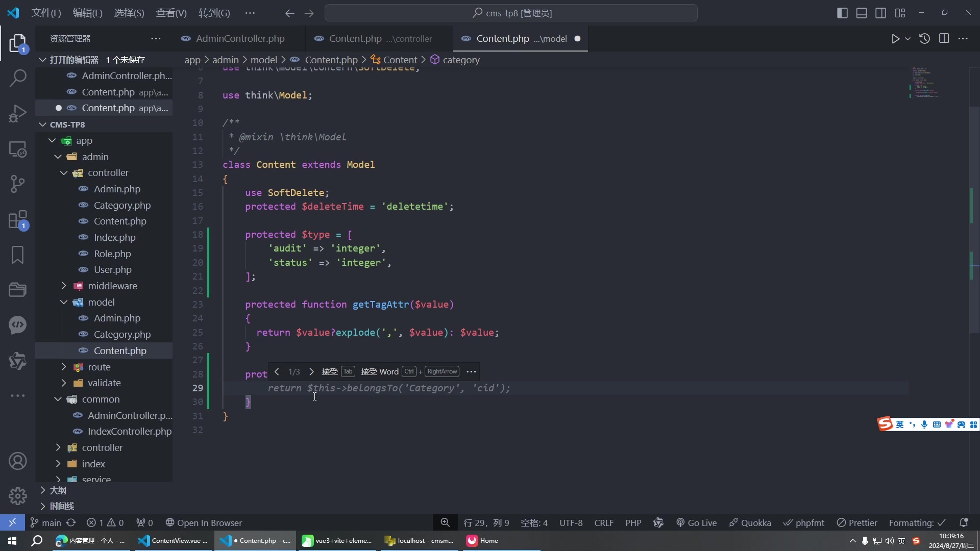Viewport: 980px width, 551px height.
Task: Click the cms-tp8 command center search box
Action: (x=511, y=13)
